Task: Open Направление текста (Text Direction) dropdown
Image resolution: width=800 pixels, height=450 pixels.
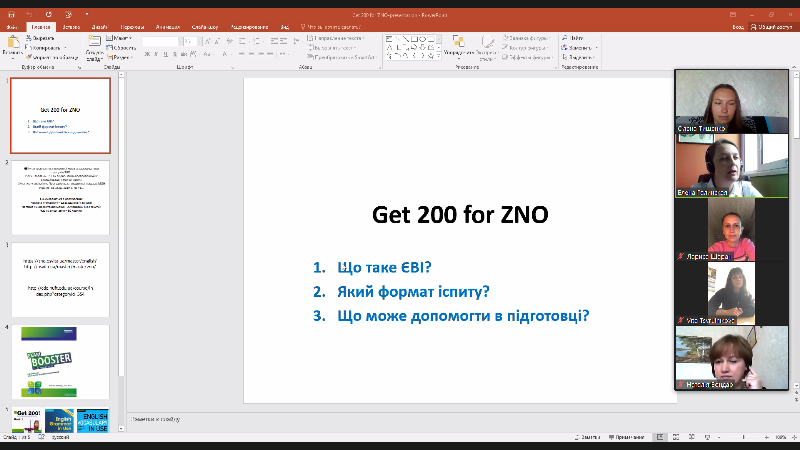Action: (x=335, y=38)
